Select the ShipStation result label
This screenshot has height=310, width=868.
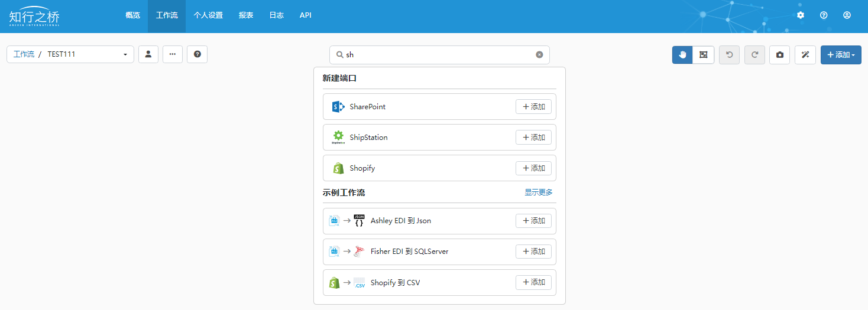click(x=368, y=138)
